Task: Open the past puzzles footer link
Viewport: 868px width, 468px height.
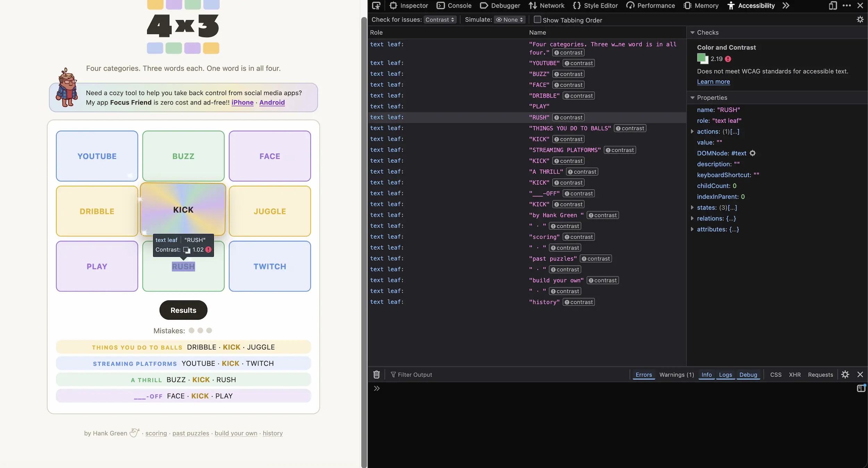Action: (191, 433)
